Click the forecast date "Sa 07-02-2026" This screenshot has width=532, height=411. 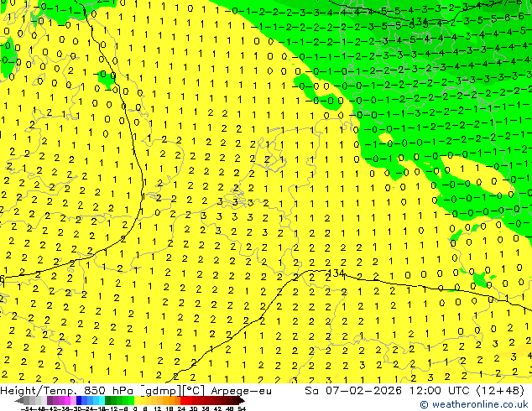coord(353,391)
